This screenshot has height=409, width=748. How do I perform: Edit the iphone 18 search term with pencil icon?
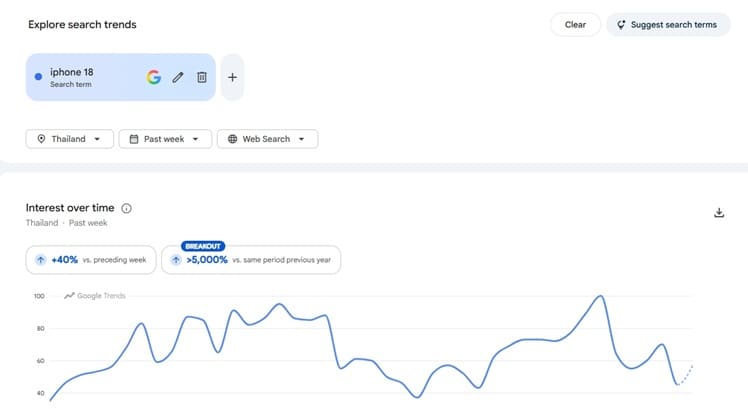coord(178,77)
